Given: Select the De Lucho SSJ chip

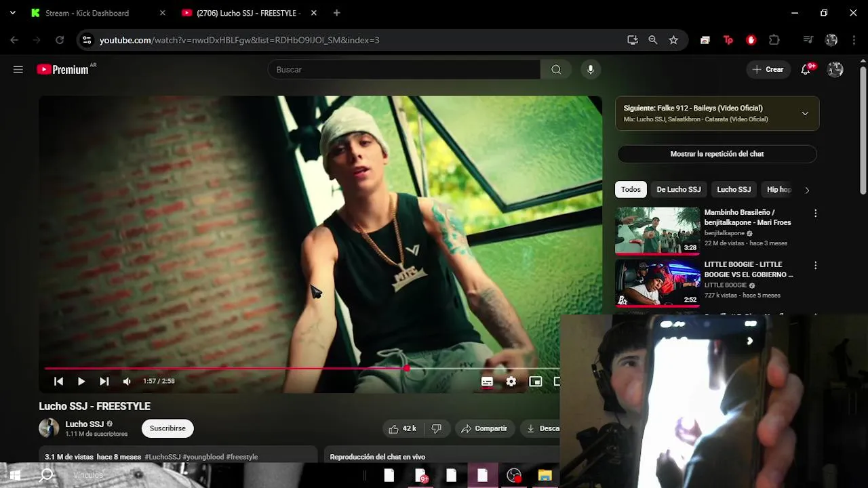Looking at the screenshot, I should 678,190.
